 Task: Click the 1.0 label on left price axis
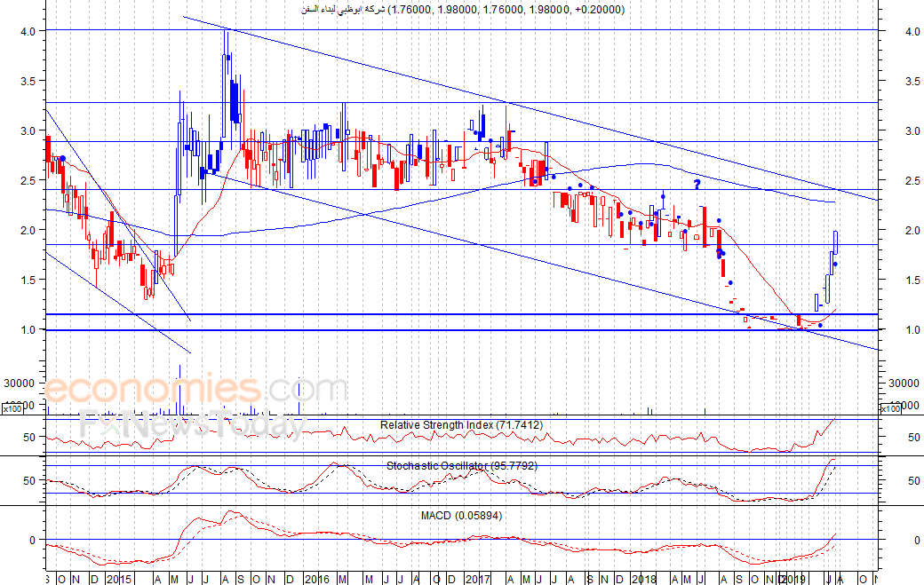click(x=28, y=330)
